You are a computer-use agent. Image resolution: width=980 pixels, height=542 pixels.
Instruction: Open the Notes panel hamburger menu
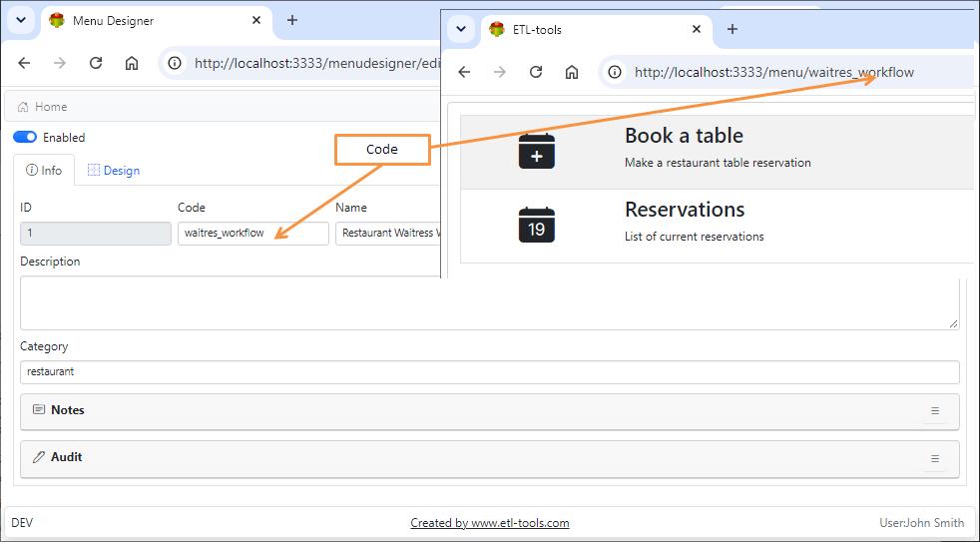click(935, 410)
